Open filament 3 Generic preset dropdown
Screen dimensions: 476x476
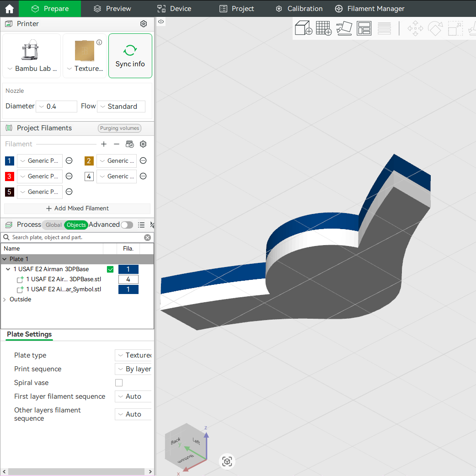pyautogui.click(x=40, y=176)
